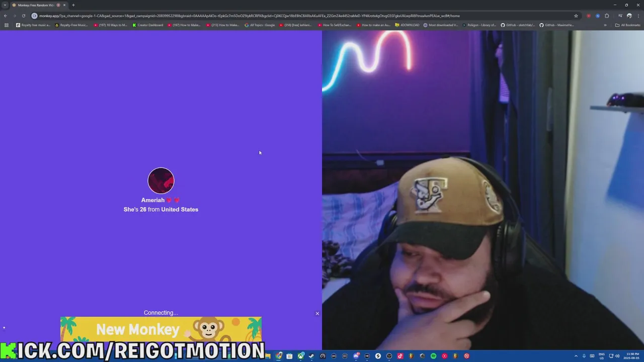Viewport: 644px width, 362px height.
Task: Open the new tab plus button
Action: click(73, 5)
